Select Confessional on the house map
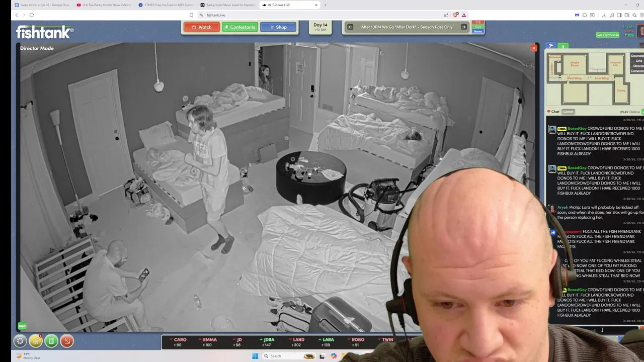Screen dimensions: 644x362 [x=554, y=57]
